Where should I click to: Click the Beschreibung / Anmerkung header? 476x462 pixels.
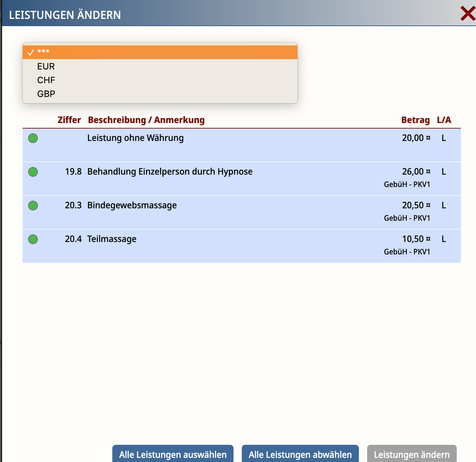(146, 120)
